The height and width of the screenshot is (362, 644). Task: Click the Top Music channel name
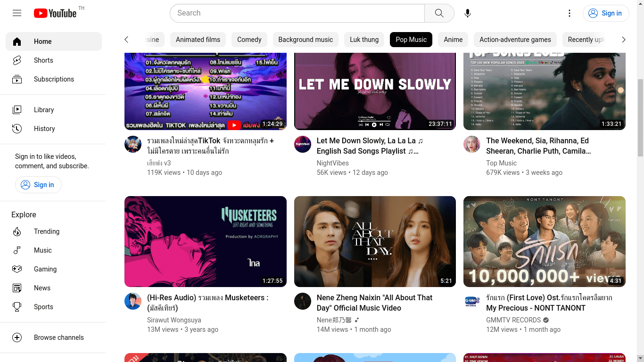pos(501,163)
